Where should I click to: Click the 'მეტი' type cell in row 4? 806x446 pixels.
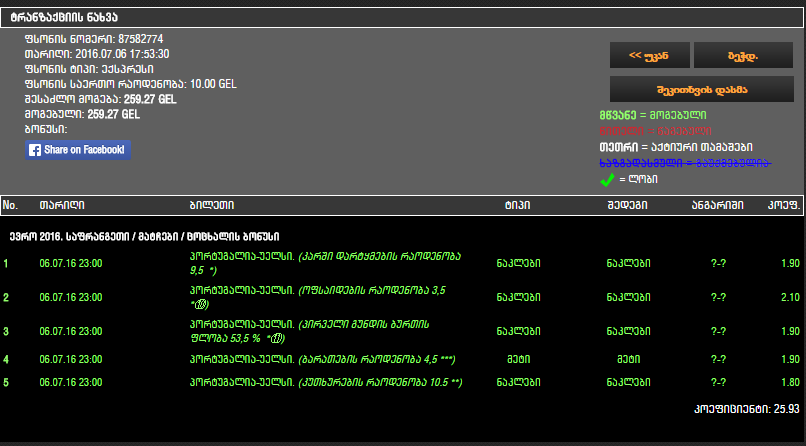click(519, 360)
